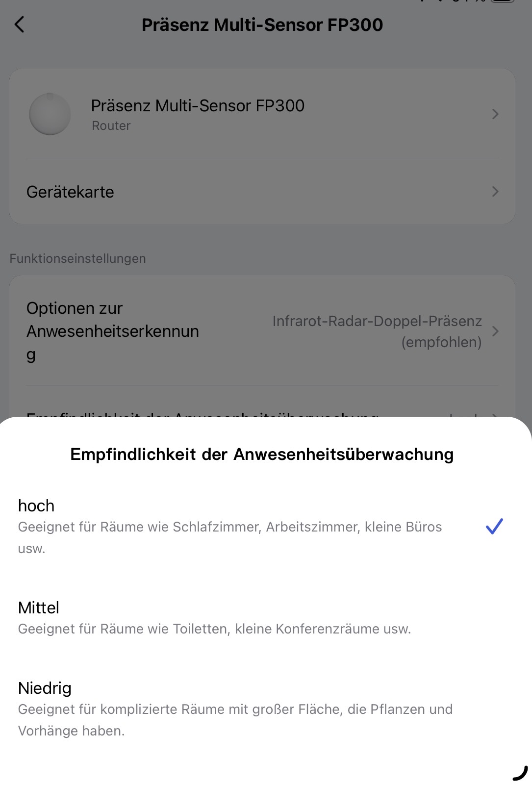Viewport: 532px width, 785px height.
Task: Open Optionen zur Anwesenheitserkennung setting
Action: pyautogui.click(x=262, y=331)
